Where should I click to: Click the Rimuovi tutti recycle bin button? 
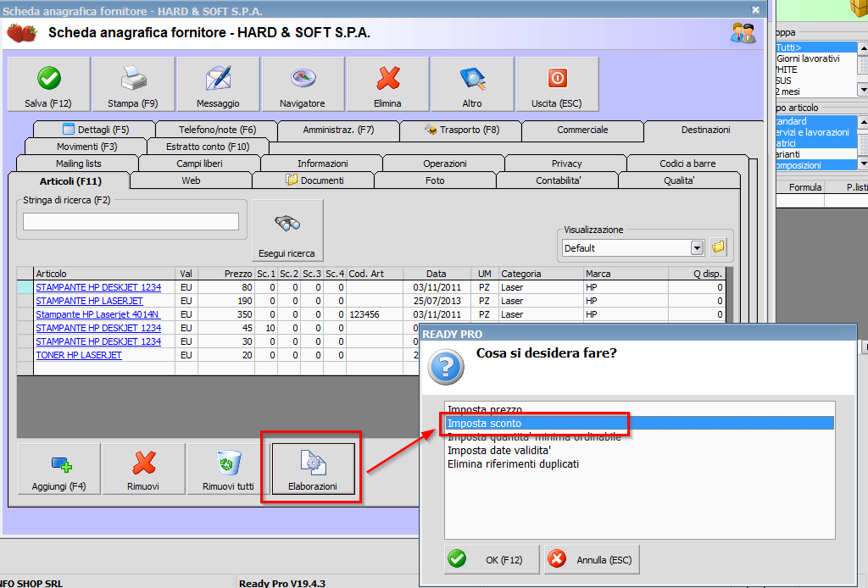coord(228,469)
